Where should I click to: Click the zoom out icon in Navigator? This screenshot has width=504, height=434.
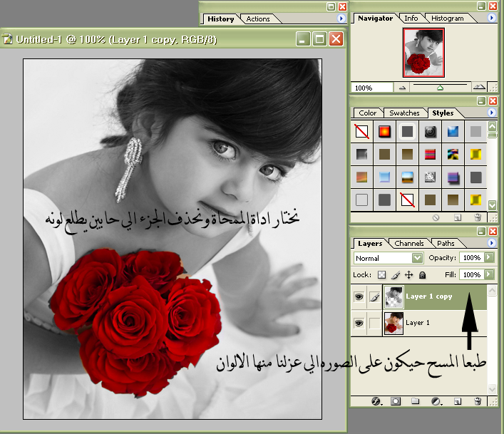pos(403,88)
